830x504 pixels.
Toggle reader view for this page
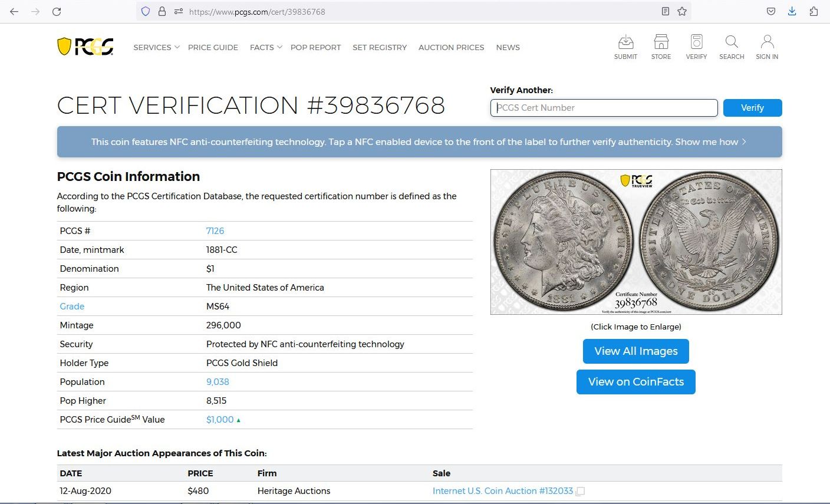666,12
